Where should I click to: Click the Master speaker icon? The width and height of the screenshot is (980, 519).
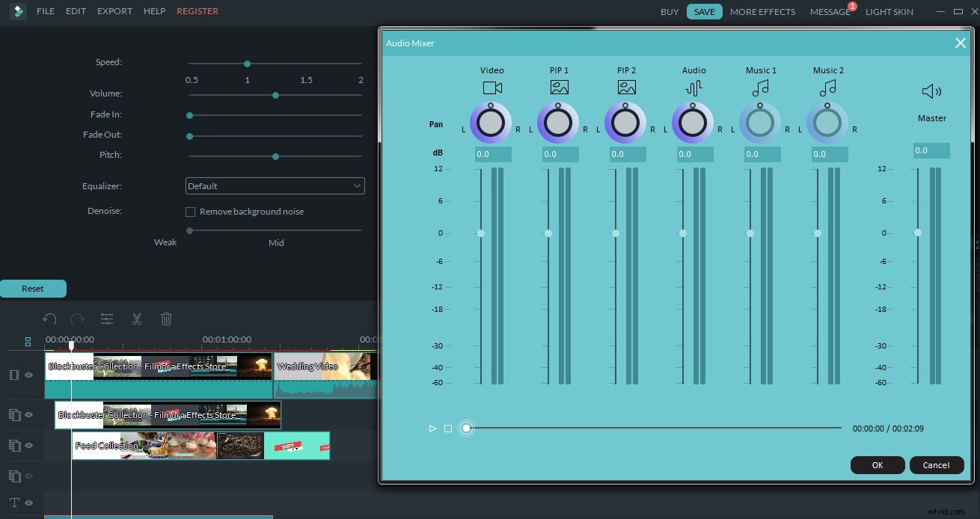pyautogui.click(x=931, y=90)
